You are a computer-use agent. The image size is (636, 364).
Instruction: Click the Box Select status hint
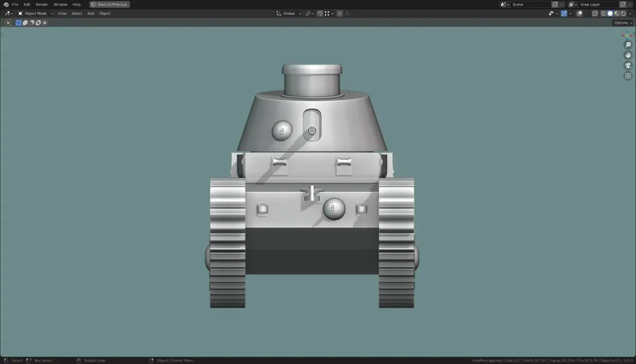43,360
